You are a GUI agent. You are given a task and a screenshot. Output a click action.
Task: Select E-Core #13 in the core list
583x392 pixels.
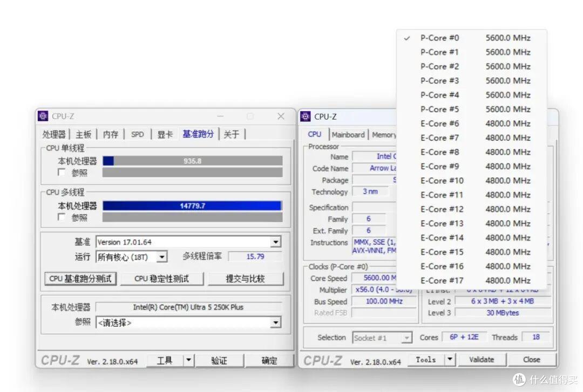471,223
